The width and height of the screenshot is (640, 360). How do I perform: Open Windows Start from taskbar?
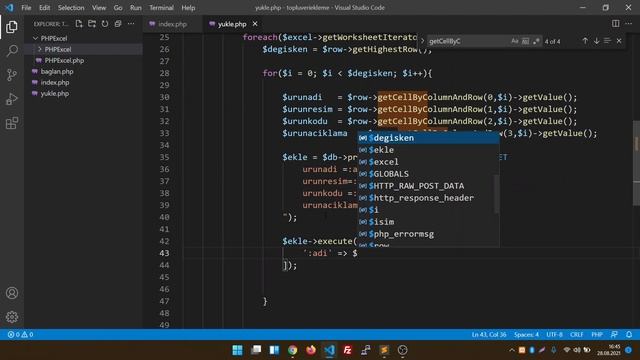pos(237,350)
